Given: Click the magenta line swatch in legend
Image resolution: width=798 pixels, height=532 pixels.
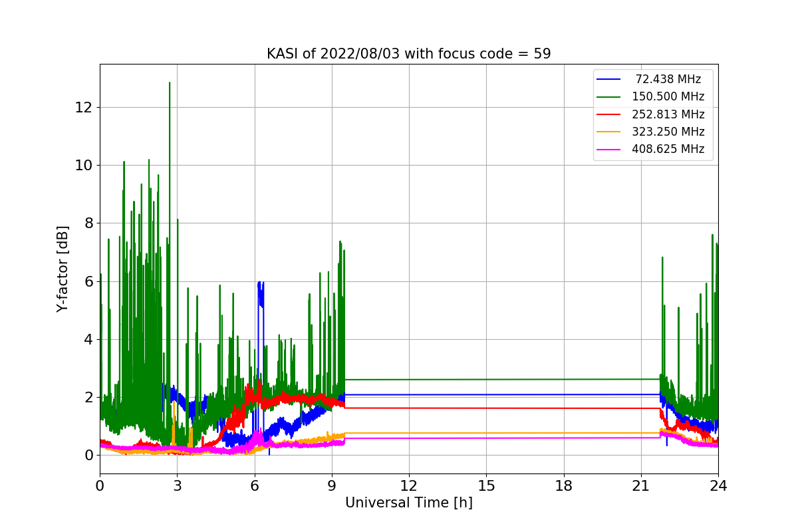Looking at the screenshot, I should click(608, 149).
